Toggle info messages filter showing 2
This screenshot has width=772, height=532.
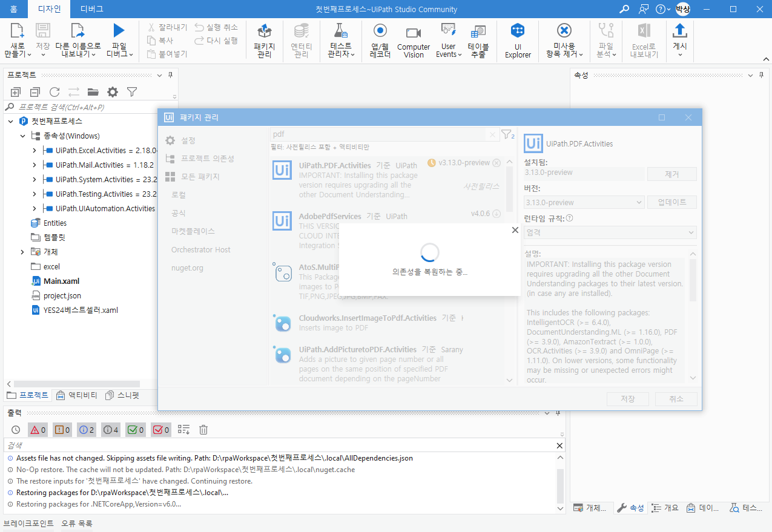[87, 430]
